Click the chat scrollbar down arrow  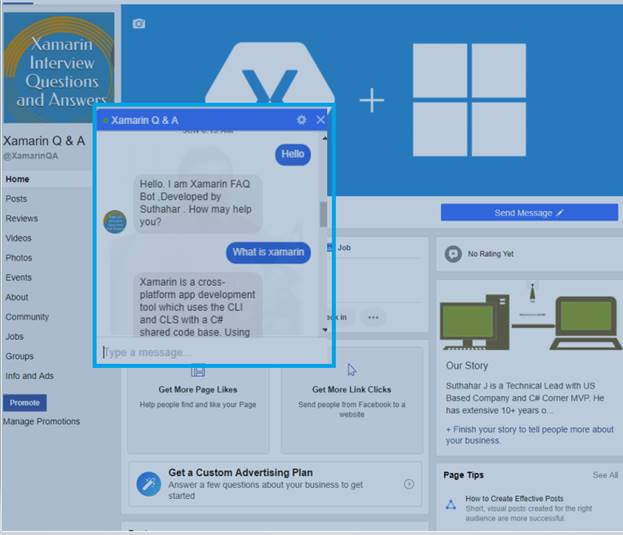tap(325, 330)
